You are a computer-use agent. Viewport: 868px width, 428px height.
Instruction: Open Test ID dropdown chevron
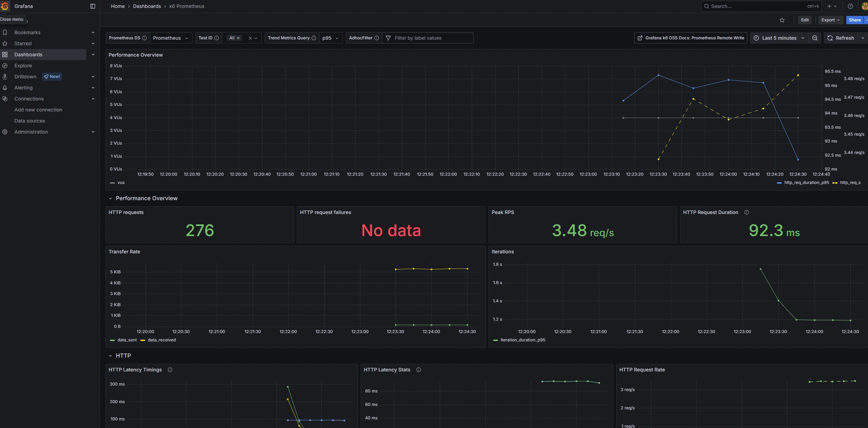click(x=256, y=38)
